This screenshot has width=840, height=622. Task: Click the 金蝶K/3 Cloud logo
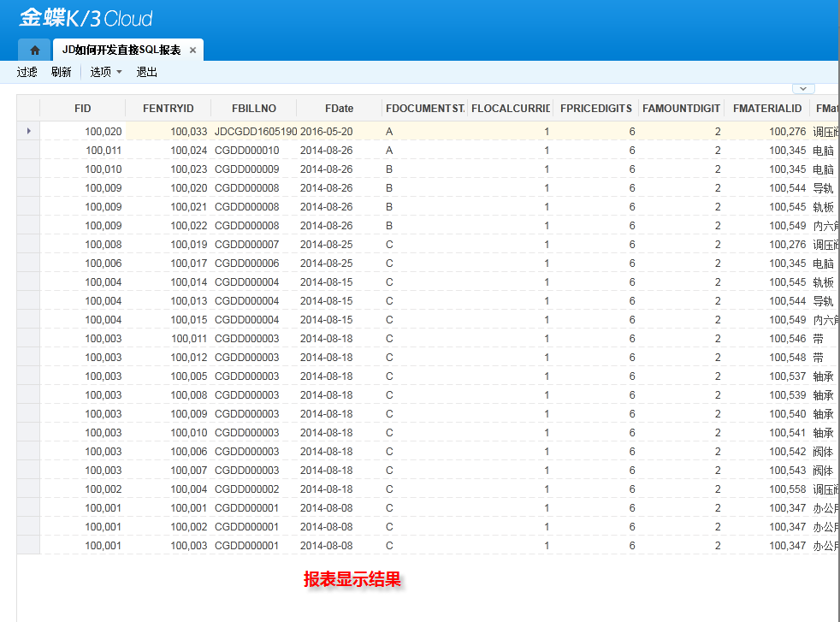pos(86,18)
